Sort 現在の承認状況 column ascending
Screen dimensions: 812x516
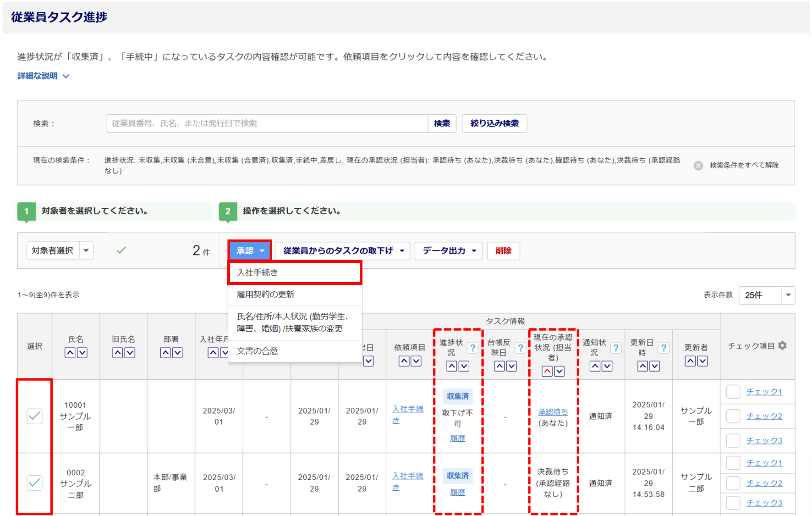coord(547,371)
